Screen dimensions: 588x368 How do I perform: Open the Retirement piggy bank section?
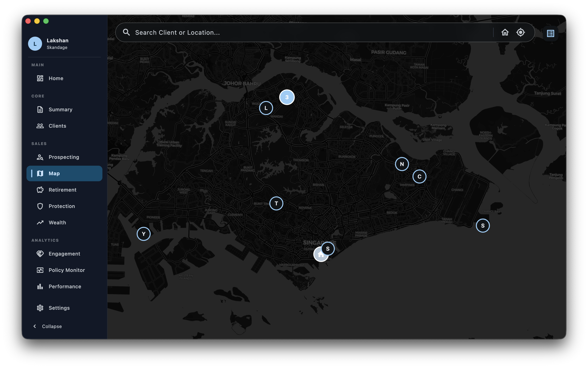point(40,190)
